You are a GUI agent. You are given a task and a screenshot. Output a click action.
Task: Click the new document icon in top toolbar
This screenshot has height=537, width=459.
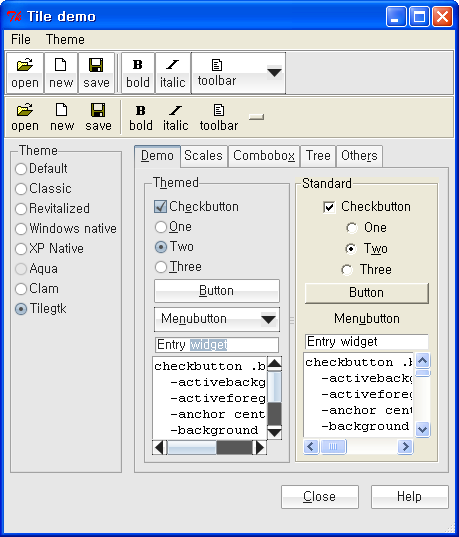tap(61, 64)
